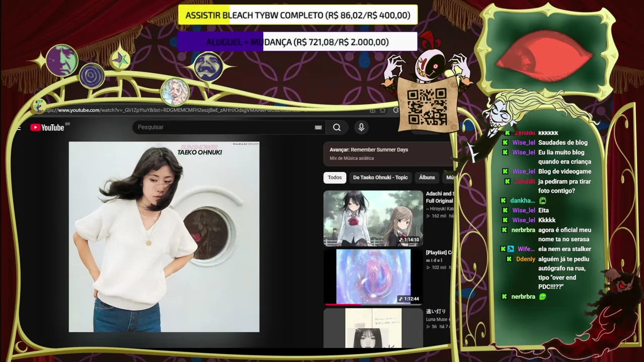644x362 pixels.
Task: Click the blue spiral avatar bubble
Action: coord(92,76)
